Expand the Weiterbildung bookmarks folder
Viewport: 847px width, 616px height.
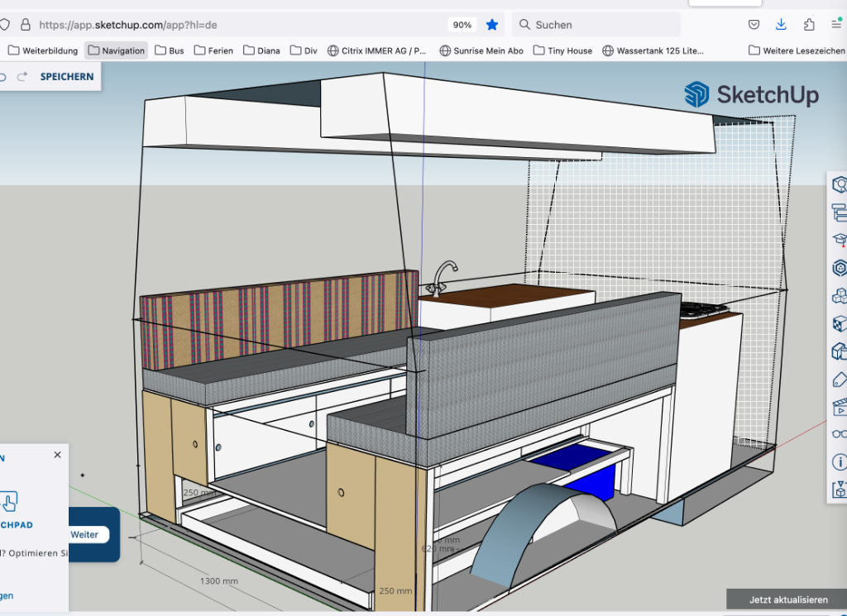click(43, 50)
